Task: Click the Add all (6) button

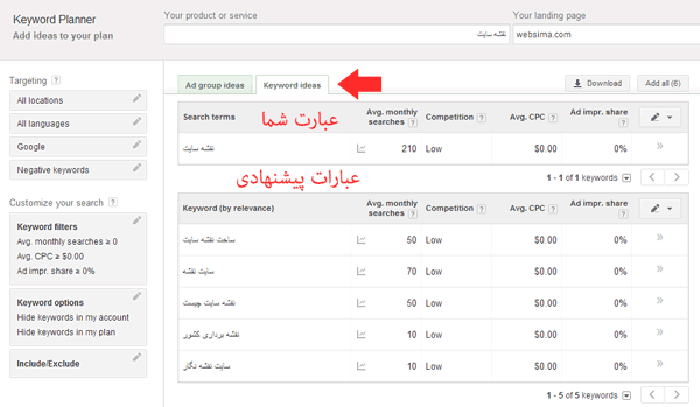Action: (662, 83)
